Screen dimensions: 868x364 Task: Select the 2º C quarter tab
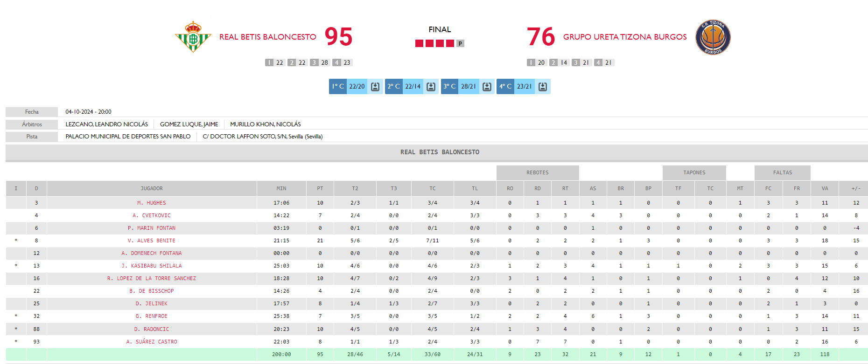[394, 87]
